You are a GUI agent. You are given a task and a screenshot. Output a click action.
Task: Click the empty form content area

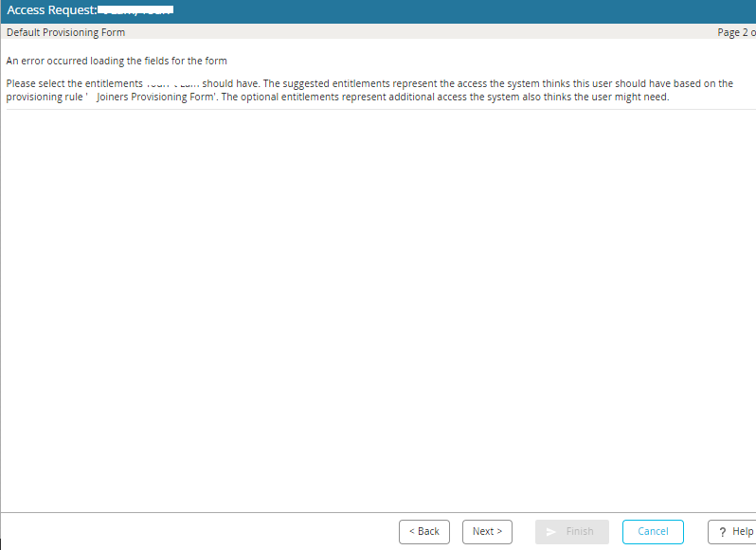(x=379, y=303)
